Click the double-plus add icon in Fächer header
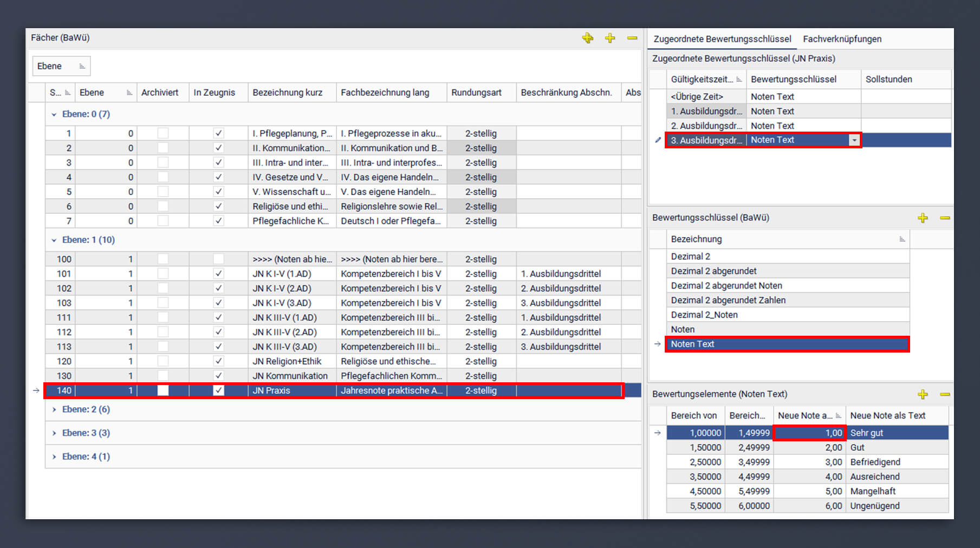Screen dimensions: 980x548 (588, 38)
